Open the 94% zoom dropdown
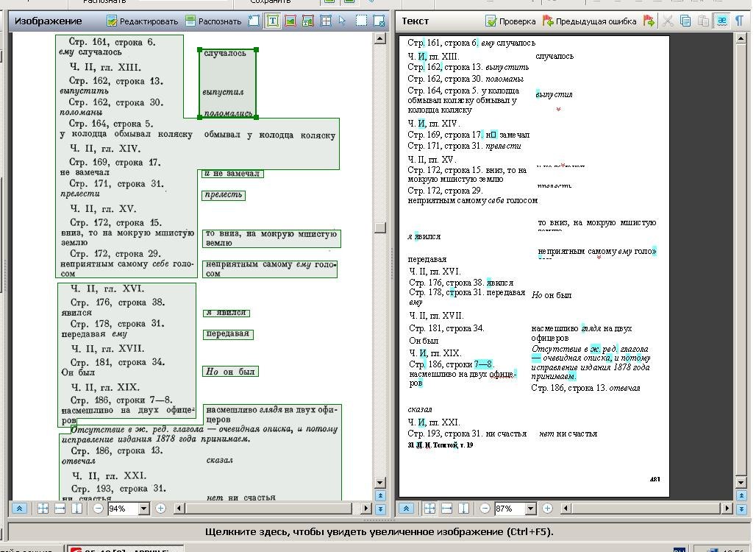756x552 pixels. [x=143, y=509]
